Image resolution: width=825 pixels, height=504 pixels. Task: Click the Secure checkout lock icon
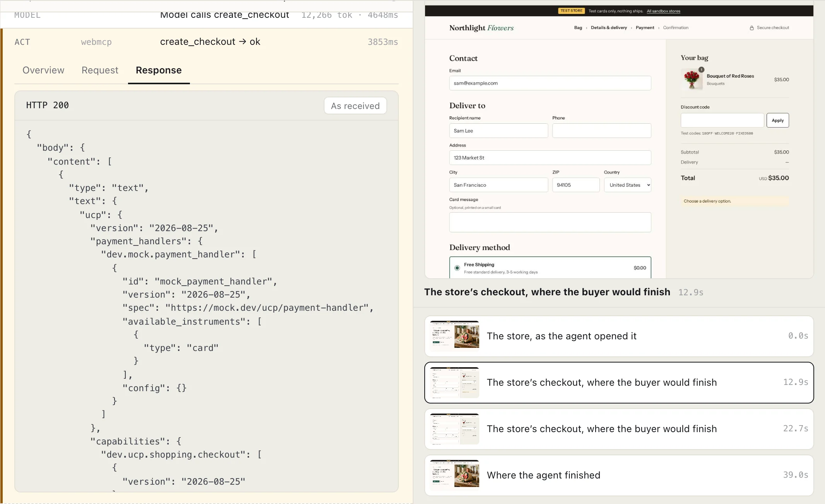tap(752, 28)
